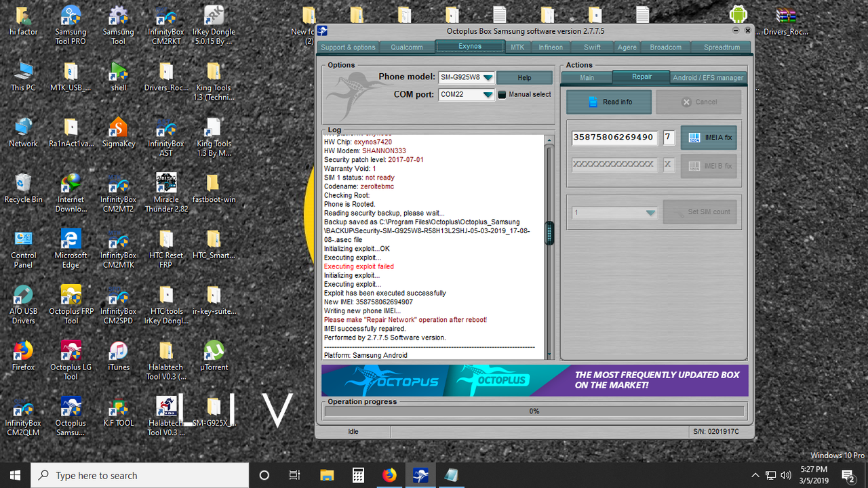Viewport: 868px width, 488px height.
Task: Click the disabled Set SIM count button
Action: click(701, 211)
